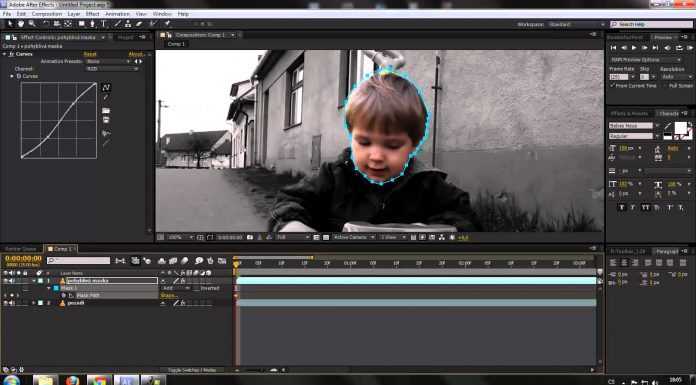The width and height of the screenshot is (696, 385).
Task: Open the Animation menu
Action: (x=117, y=14)
